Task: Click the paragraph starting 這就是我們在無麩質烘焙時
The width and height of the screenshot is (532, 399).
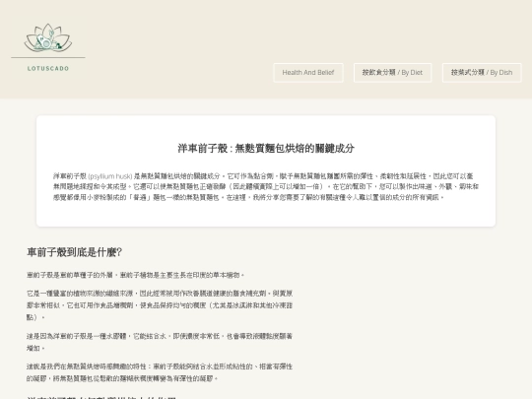Action: click(160, 372)
